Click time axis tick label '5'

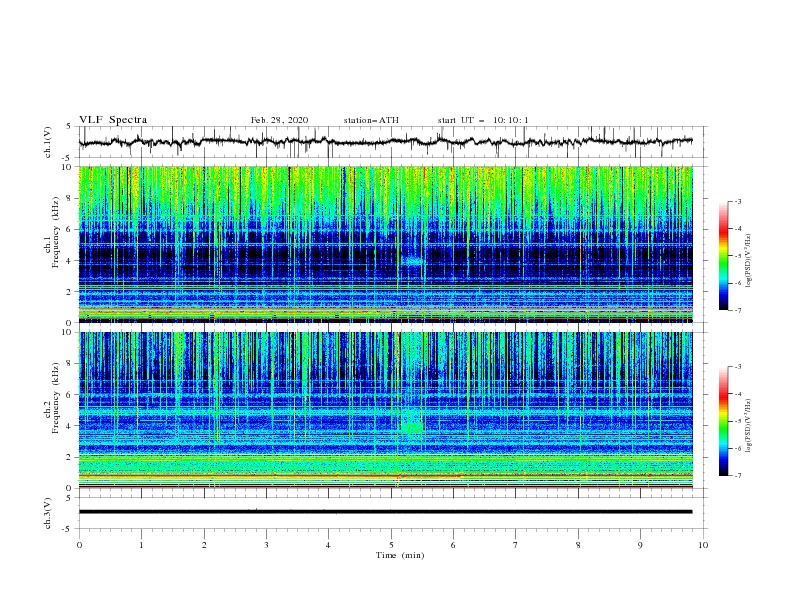click(391, 545)
